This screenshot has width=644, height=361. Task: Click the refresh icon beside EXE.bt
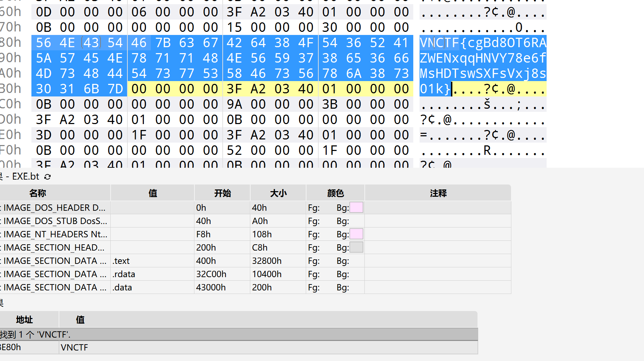click(x=48, y=177)
